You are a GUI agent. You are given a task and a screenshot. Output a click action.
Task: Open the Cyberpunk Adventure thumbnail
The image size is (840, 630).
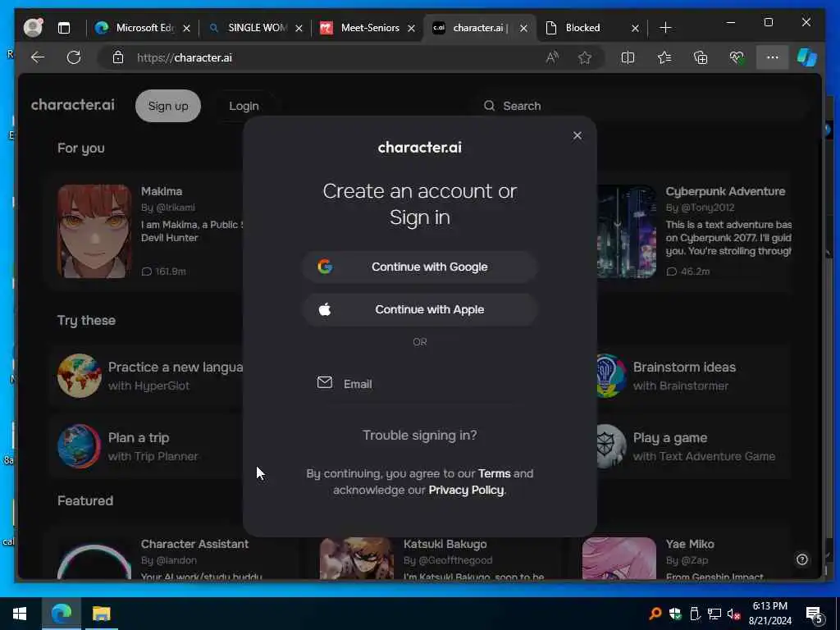pos(627,231)
